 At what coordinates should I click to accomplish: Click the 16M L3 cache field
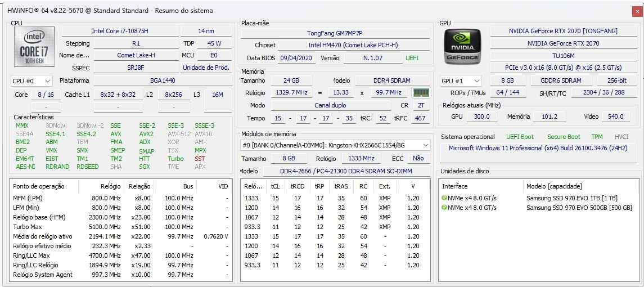click(x=218, y=95)
